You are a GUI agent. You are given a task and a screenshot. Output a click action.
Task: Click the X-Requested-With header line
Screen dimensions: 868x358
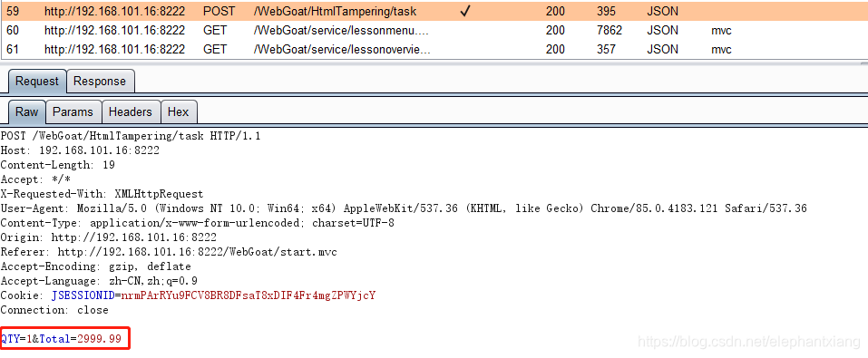point(102,194)
